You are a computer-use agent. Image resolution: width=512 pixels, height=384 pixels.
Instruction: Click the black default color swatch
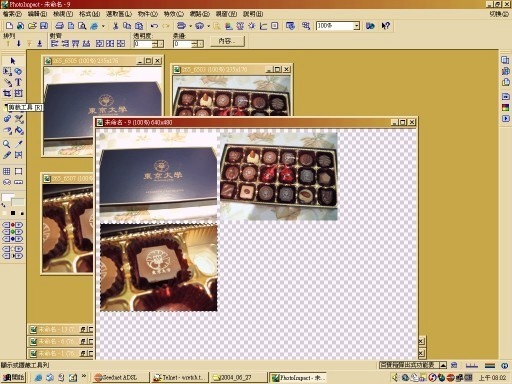(13, 213)
